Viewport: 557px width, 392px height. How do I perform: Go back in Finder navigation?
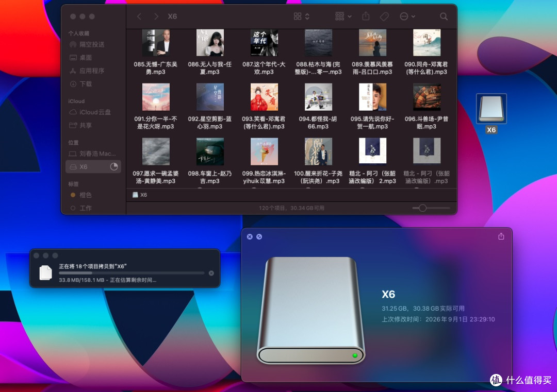[x=139, y=16]
